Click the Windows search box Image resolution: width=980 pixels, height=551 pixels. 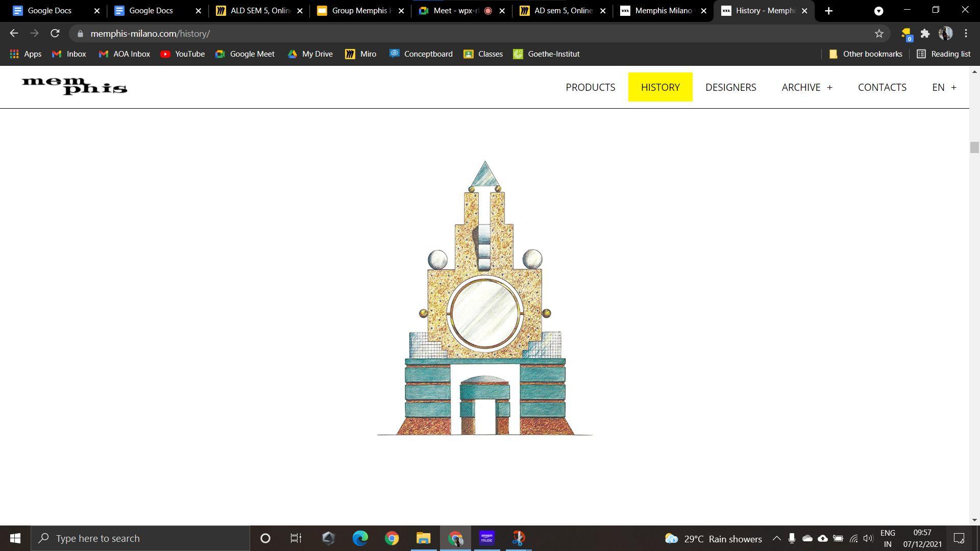tap(140, 538)
